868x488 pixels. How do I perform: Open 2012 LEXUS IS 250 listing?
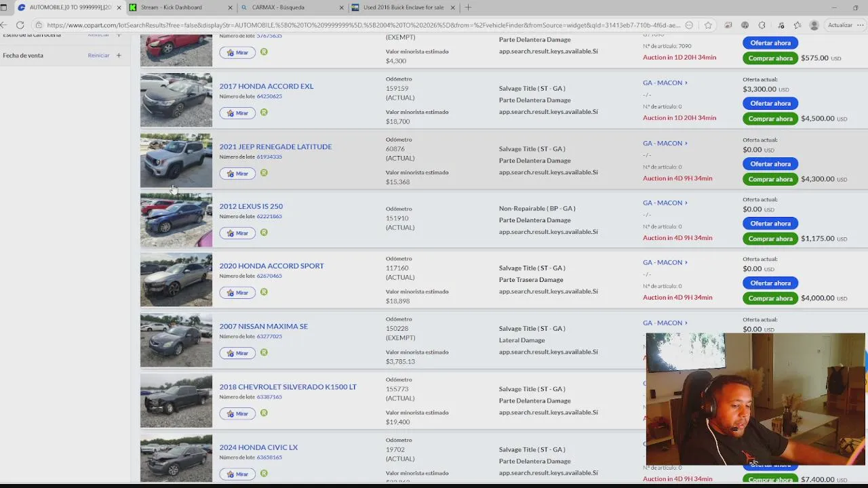(x=251, y=206)
